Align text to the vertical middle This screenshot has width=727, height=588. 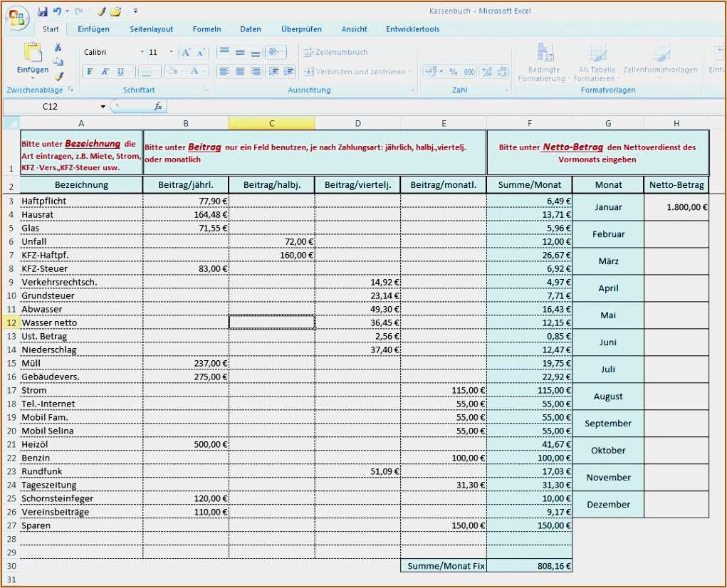[240, 52]
